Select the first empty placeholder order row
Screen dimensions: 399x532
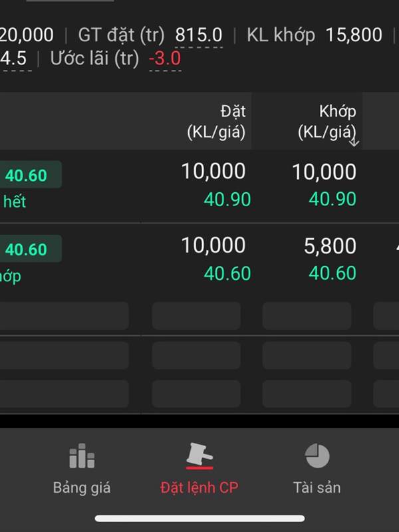[199, 315]
